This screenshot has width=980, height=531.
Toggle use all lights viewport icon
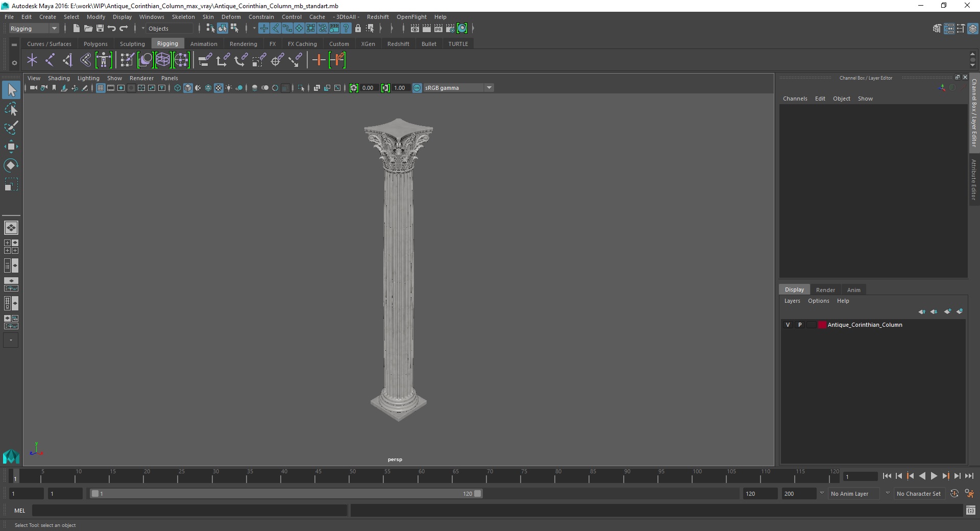click(229, 88)
